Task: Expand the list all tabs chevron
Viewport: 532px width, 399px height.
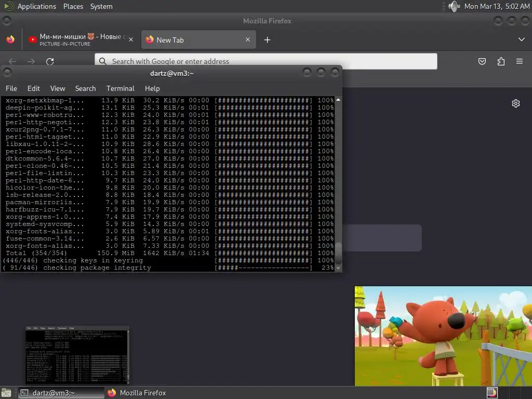Action: [x=522, y=39]
